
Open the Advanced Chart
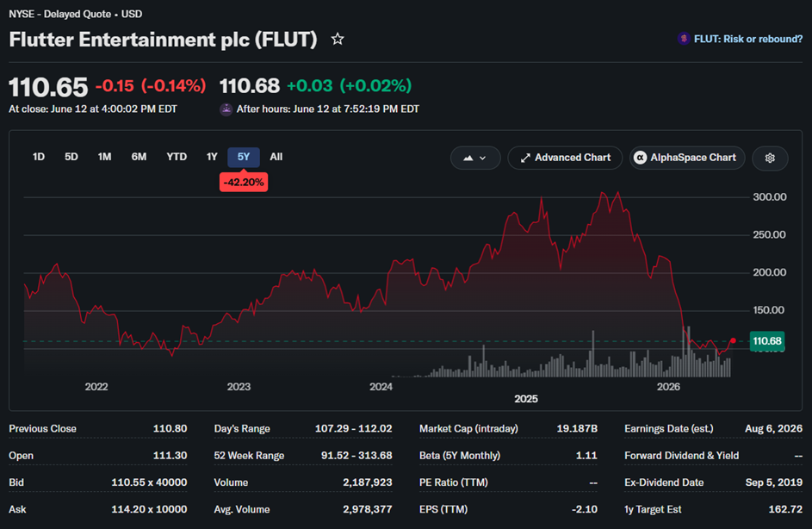tap(565, 158)
